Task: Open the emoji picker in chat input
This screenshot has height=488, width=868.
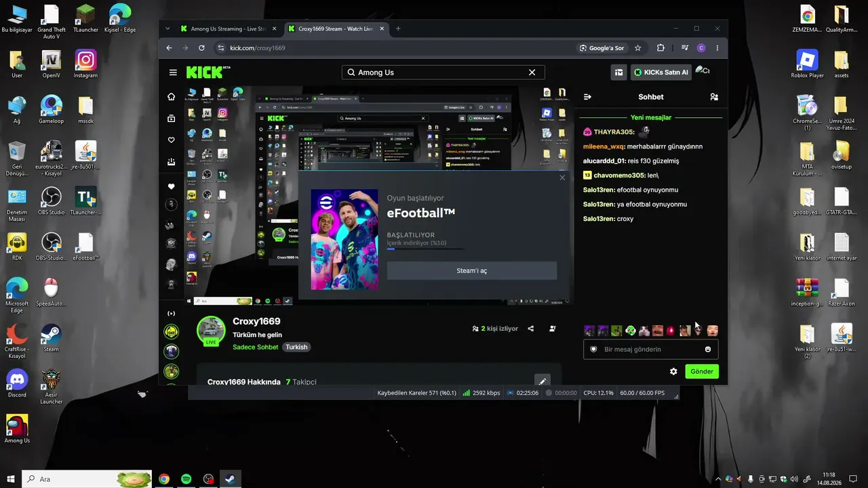Action: [708, 349]
